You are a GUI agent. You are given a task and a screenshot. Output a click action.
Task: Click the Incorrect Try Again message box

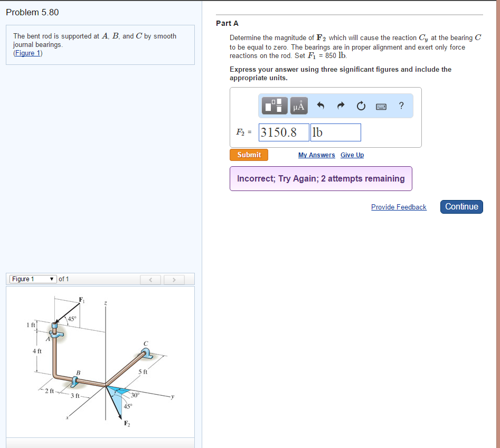[x=321, y=178]
